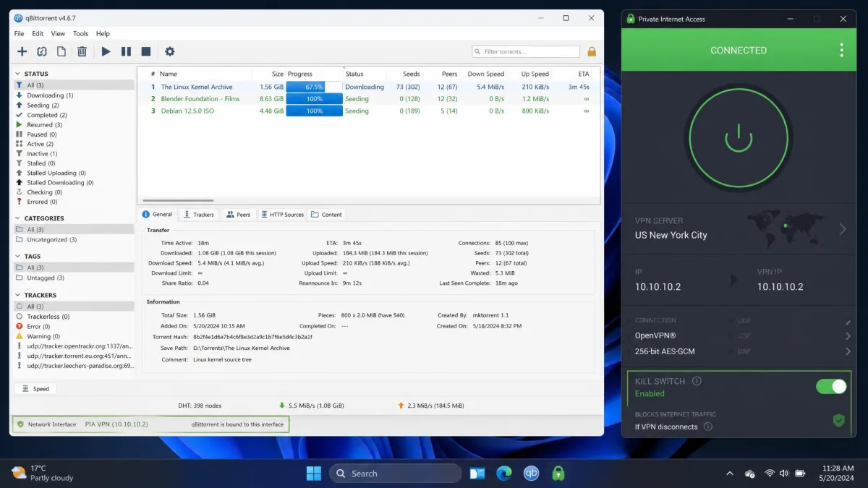Switch to the Trackers tab
This screenshot has width=868, height=488.
198,215
